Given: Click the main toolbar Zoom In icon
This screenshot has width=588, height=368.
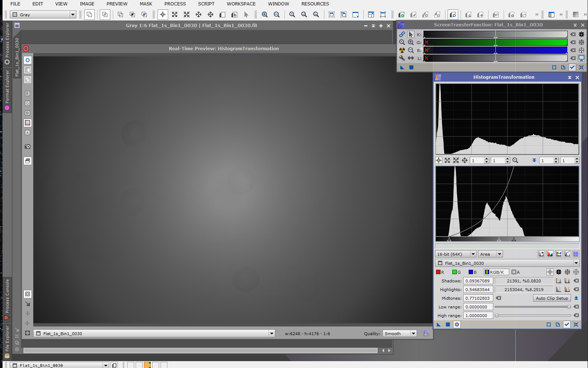Looking at the screenshot, I should [265, 14].
